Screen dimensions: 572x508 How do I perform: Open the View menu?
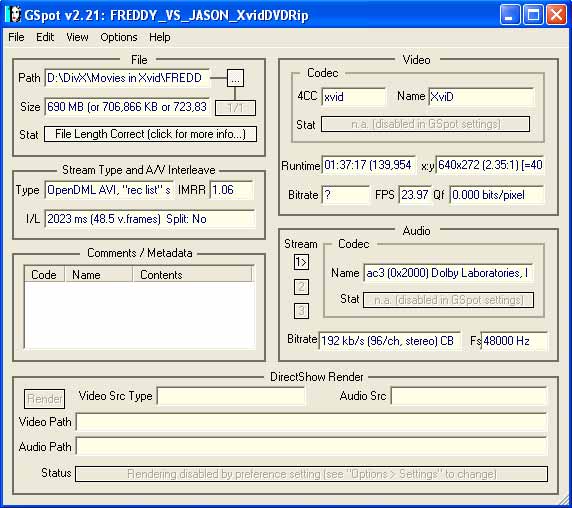pyautogui.click(x=77, y=37)
